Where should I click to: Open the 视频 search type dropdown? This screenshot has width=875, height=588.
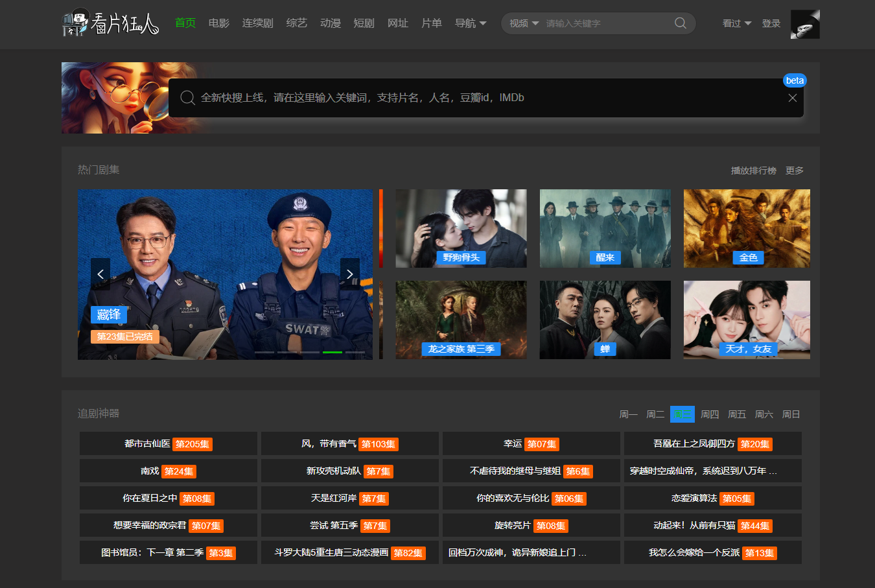point(524,23)
